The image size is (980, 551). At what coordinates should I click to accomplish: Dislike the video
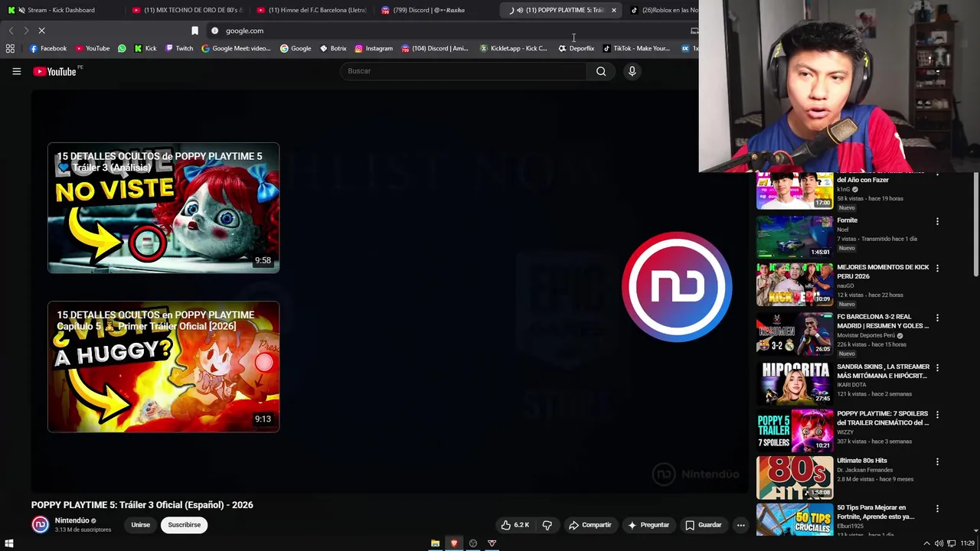tap(547, 525)
